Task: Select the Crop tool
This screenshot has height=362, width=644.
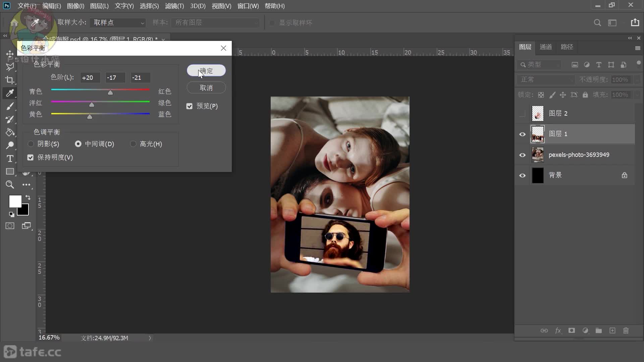Action: (x=10, y=80)
